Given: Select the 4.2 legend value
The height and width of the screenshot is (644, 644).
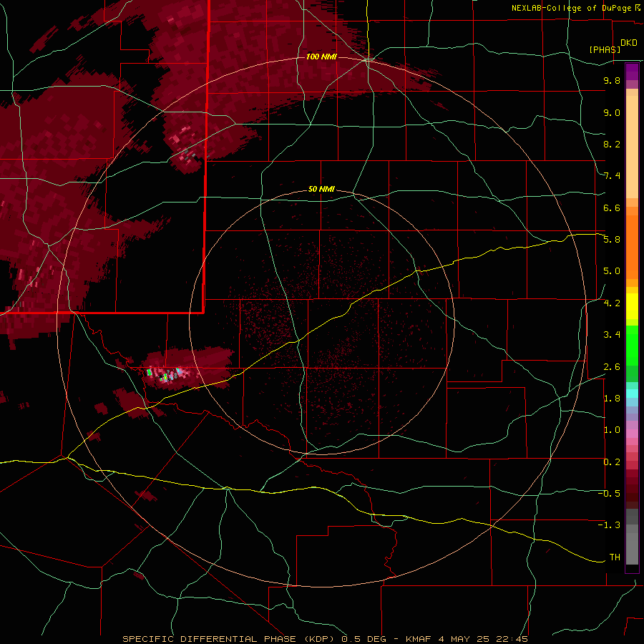Looking at the screenshot, I should point(612,303).
